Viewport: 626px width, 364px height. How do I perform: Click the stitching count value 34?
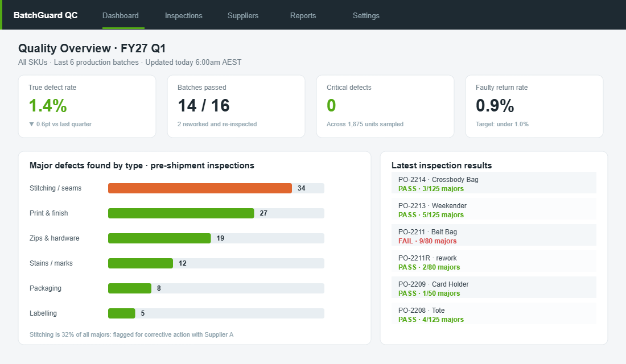[302, 188]
